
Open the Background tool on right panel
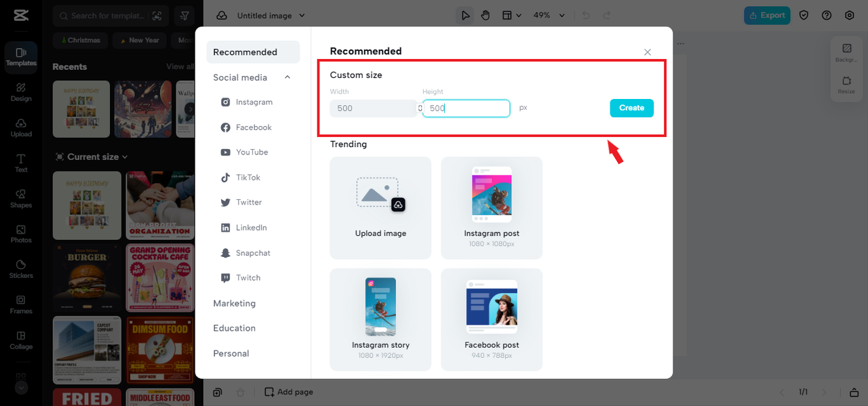pos(846,53)
